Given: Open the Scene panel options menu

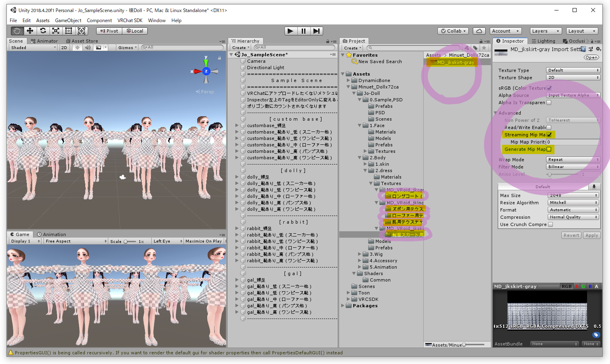Looking at the screenshot, I should [x=222, y=41].
